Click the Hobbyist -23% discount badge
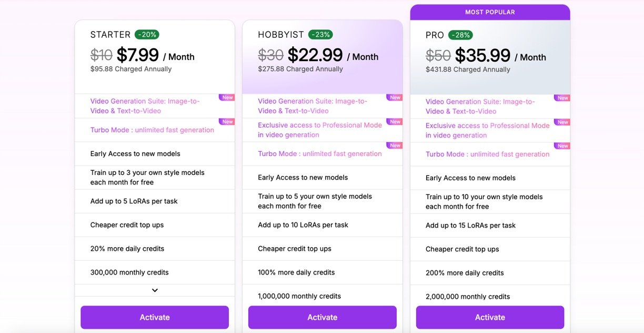 click(x=320, y=35)
